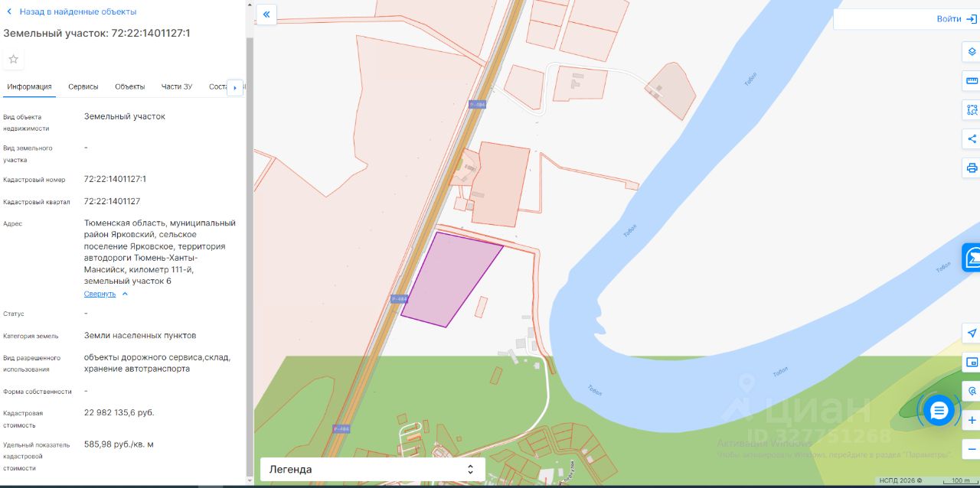Add parcel to favorites with star icon
The height and width of the screenshot is (488, 980).
(x=14, y=59)
